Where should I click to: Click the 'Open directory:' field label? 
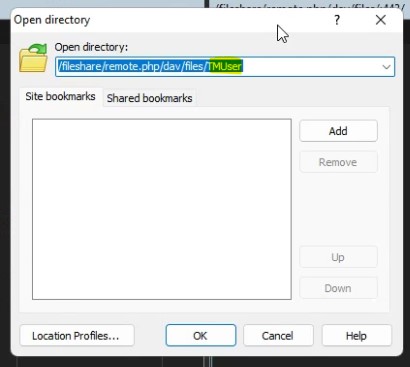click(x=91, y=47)
